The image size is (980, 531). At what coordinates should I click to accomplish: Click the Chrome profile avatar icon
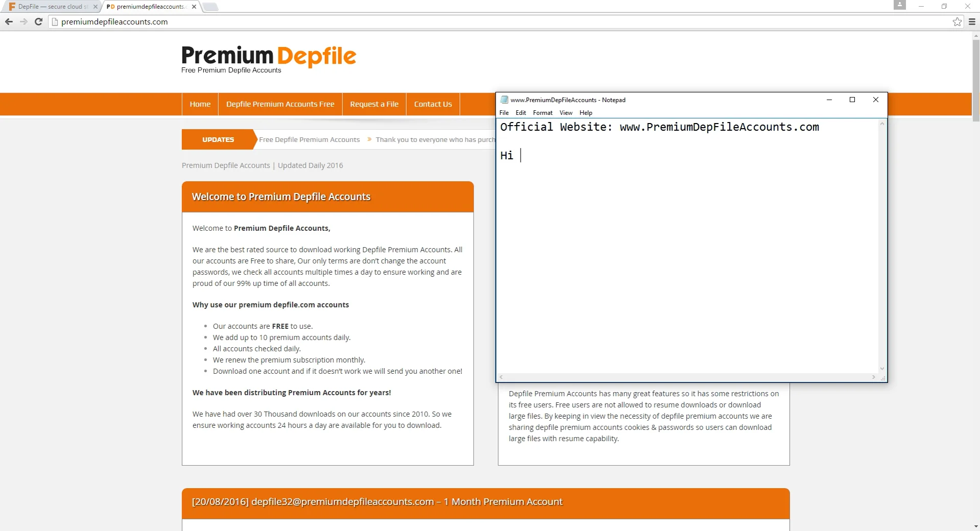pyautogui.click(x=899, y=5)
